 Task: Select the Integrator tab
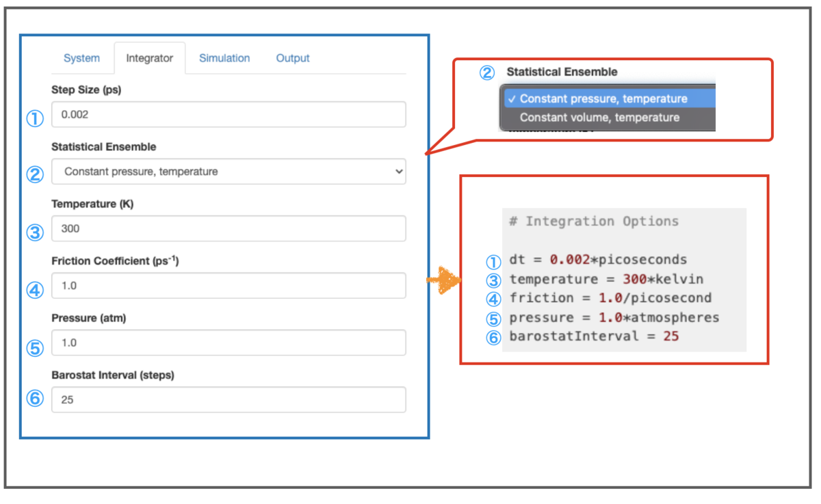[149, 58]
